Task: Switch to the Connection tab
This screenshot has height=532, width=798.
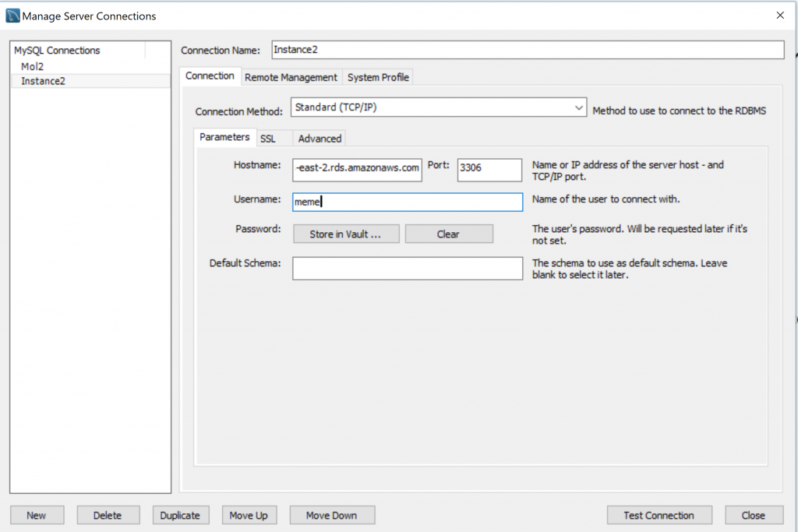Action: [x=210, y=76]
